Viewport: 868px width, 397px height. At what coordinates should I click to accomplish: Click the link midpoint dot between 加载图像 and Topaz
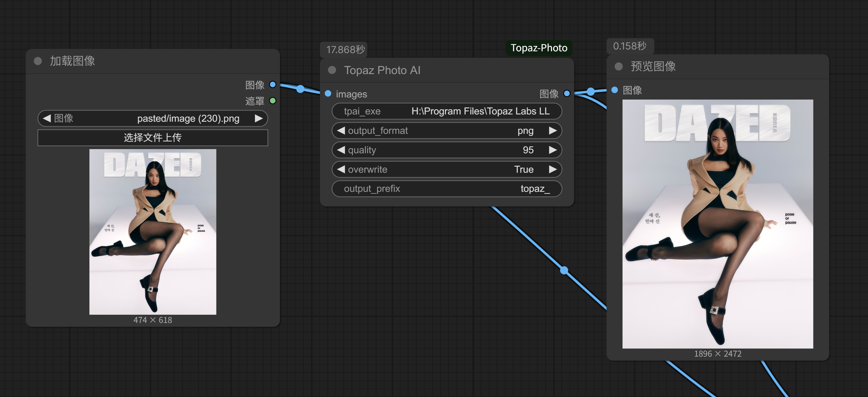coord(300,89)
